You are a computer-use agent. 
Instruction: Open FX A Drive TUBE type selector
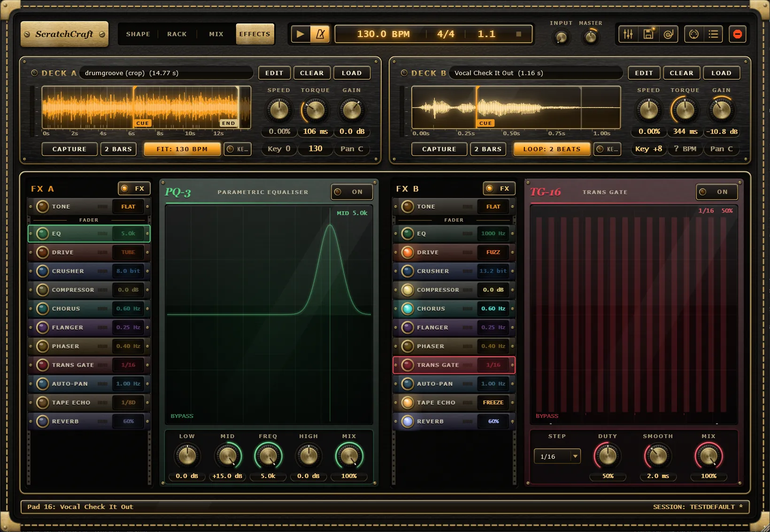coord(128,252)
